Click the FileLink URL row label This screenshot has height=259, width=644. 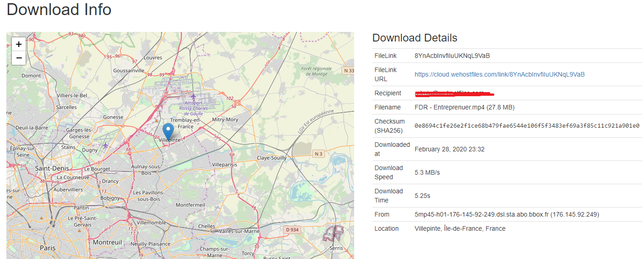[386, 74]
